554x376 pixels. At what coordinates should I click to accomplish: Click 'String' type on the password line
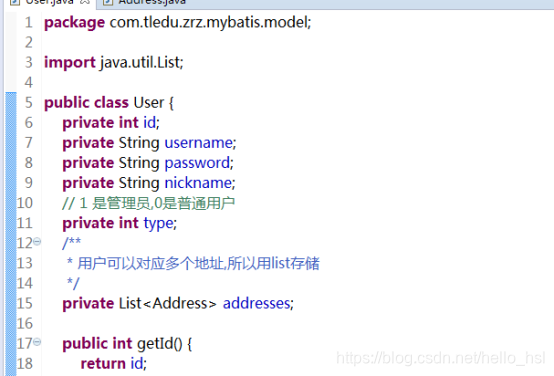pyautogui.click(x=139, y=163)
